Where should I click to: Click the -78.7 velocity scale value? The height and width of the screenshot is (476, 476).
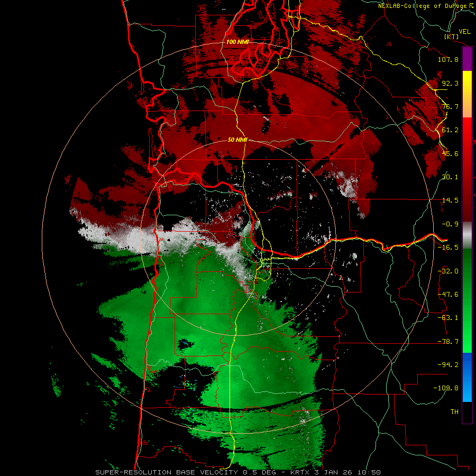[x=448, y=342]
